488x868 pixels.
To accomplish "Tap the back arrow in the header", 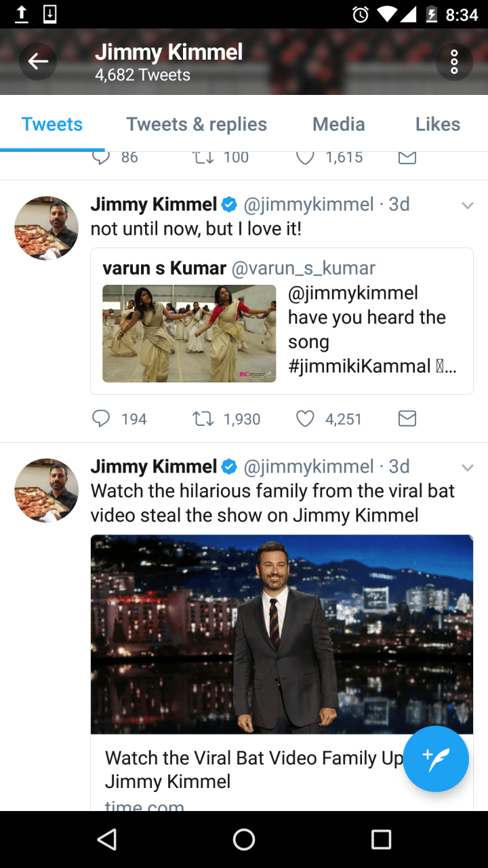I will [x=38, y=62].
